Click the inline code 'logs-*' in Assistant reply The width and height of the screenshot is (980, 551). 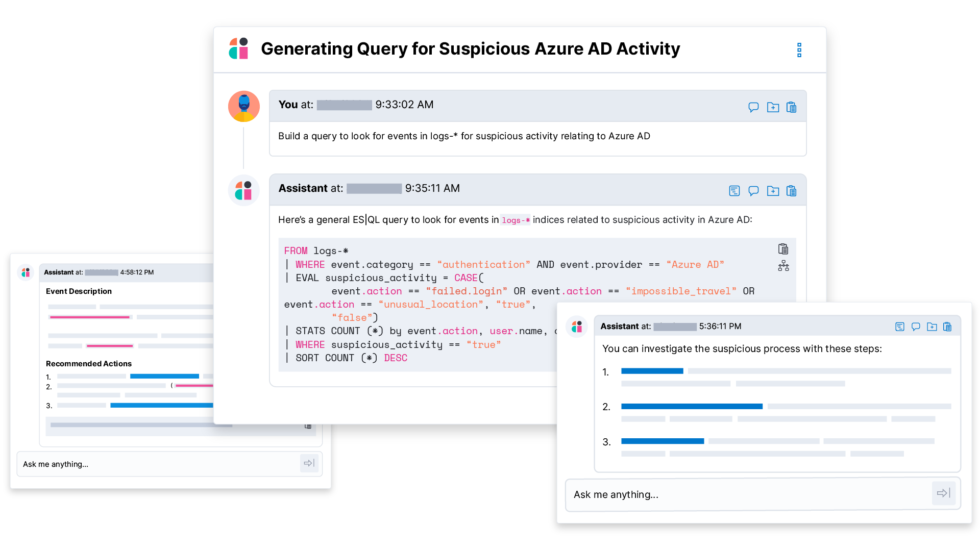click(x=516, y=220)
